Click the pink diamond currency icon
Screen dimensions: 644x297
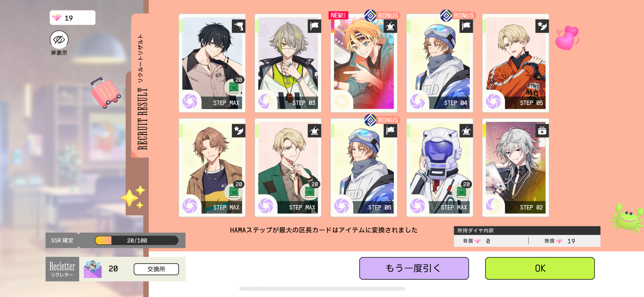point(57,18)
